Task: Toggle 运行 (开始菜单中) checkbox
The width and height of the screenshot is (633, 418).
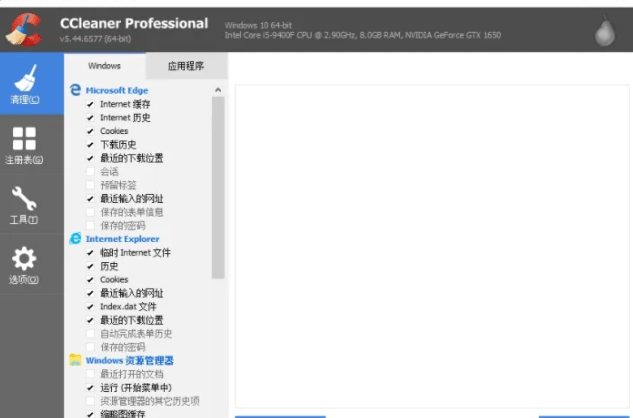Action: pos(90,388)
